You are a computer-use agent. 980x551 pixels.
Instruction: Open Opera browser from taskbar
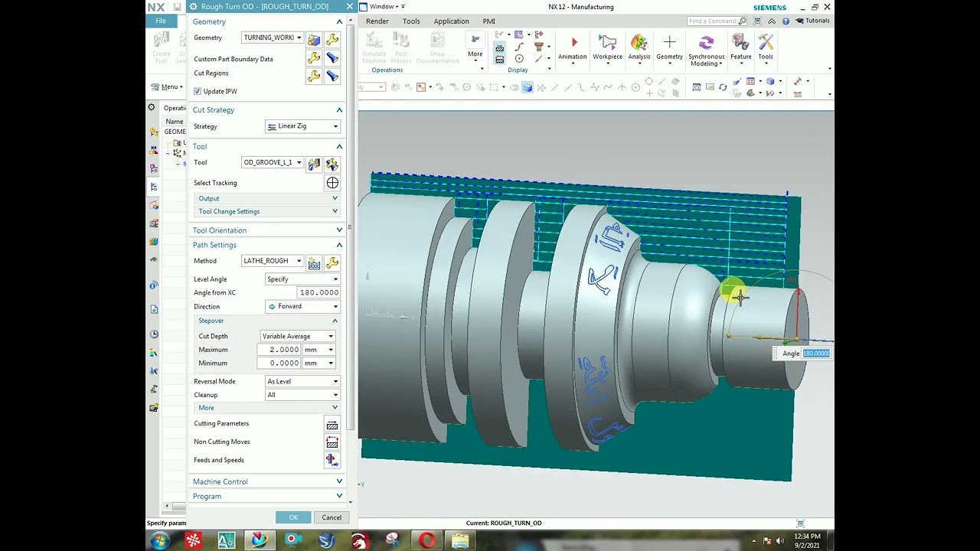coord(426,541)
